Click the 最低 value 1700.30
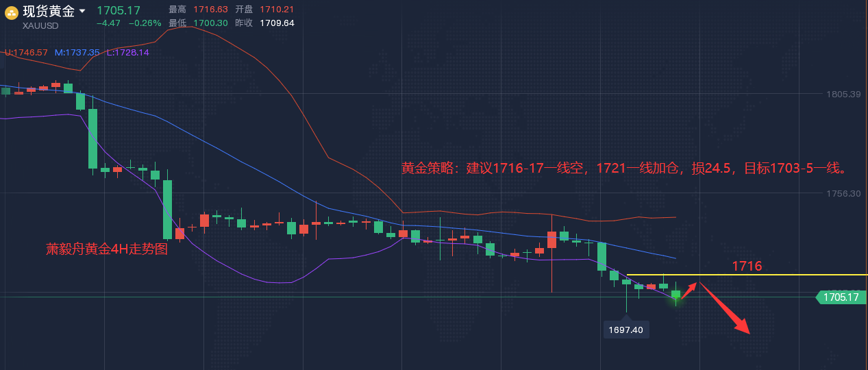The image size is (868, 370). pyautogui.click(x=210, y=23)
